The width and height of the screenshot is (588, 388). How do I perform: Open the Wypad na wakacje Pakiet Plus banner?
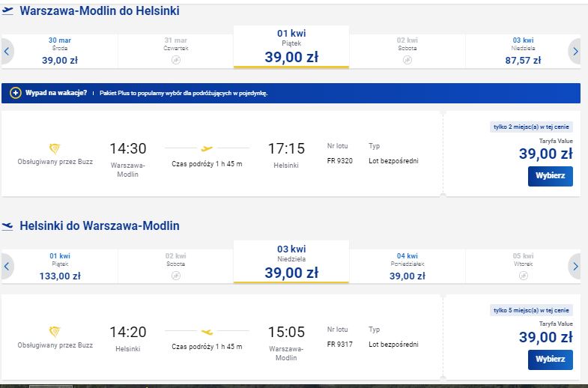click(291, 94)
